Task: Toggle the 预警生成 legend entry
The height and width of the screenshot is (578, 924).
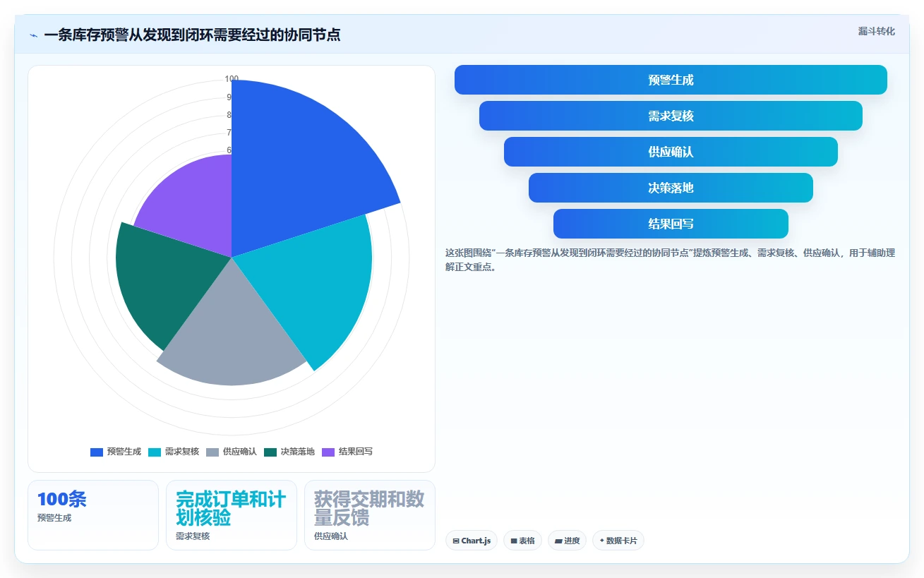Action: click(x=116, y=452)
